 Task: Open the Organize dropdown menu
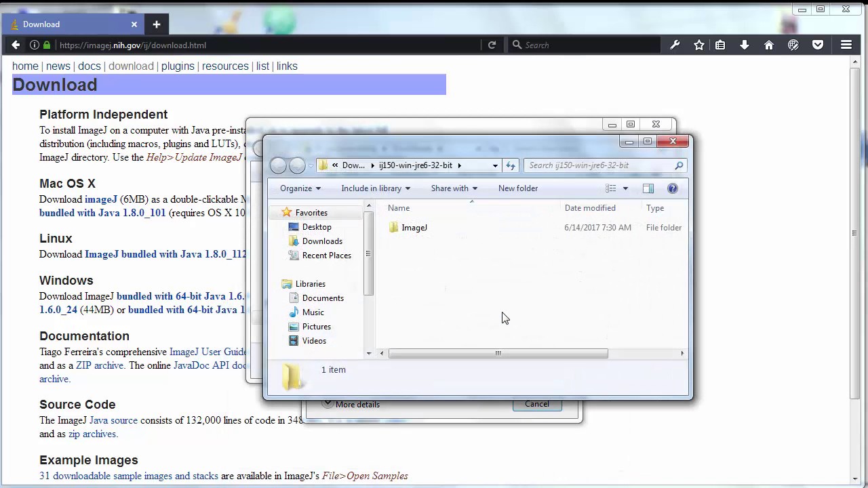coord(300,188)
